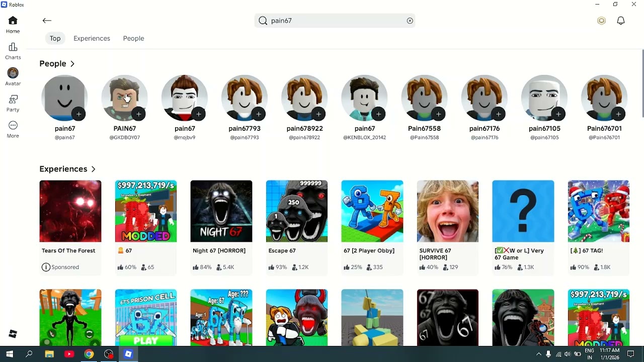Switch to the People tab
The image size is (644, 362).
click(133, 38)
